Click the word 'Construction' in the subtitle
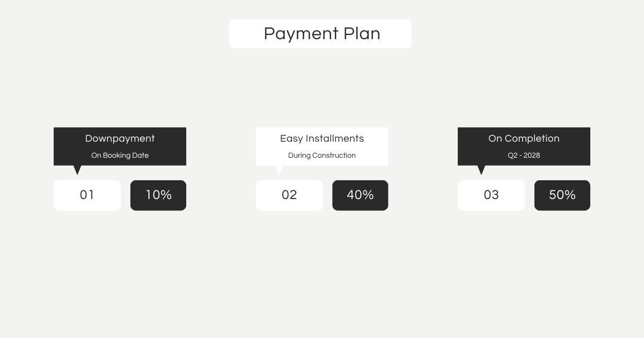This screenshot has width=644, height=338. (334, 156)
